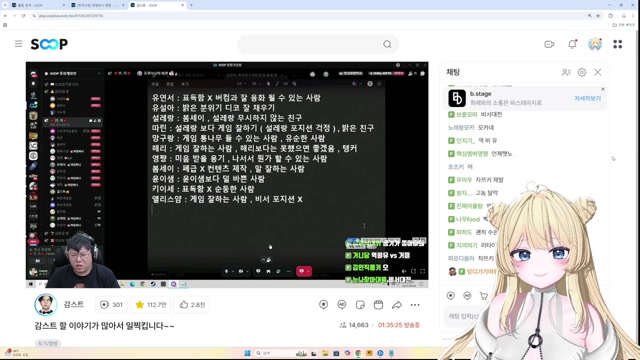The image size is (640, 360).
Task: Open Google Chrome from the taskbar
Action: pos(358,353)
